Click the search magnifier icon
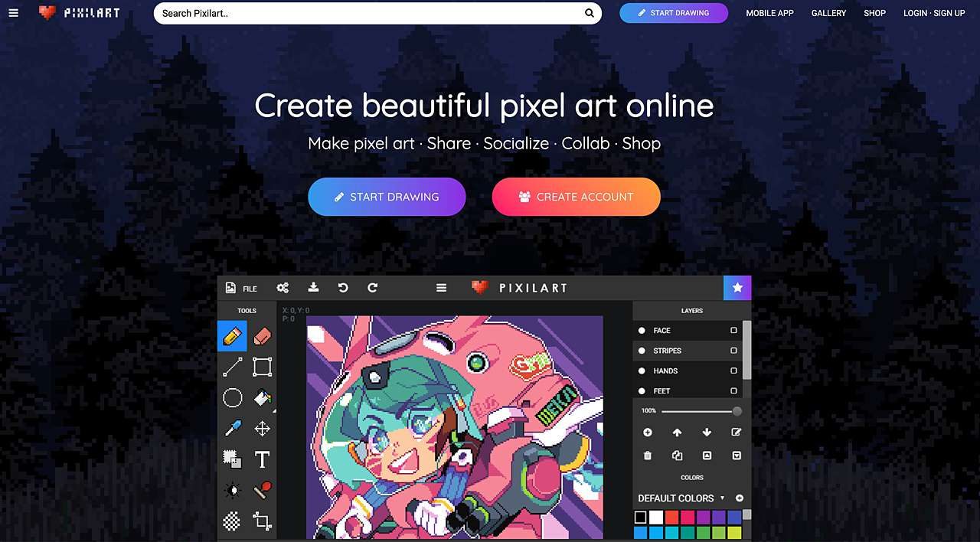 (x=590, y=13)
